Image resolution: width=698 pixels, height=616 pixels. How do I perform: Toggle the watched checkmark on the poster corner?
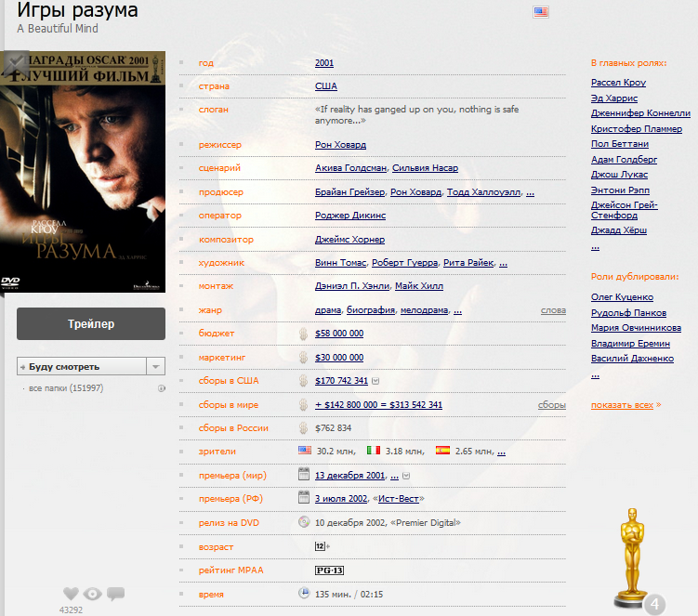coord(15,64)
